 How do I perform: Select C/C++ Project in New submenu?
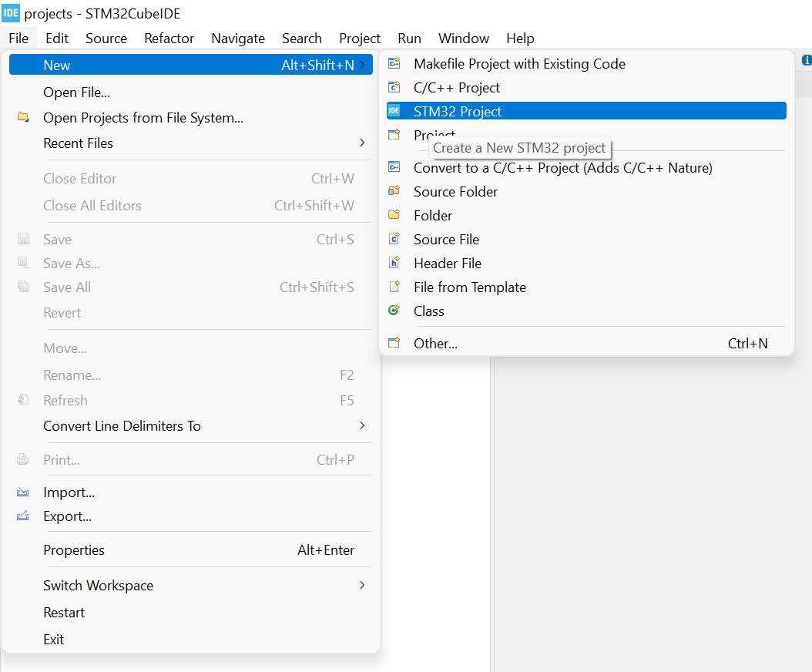586,87
